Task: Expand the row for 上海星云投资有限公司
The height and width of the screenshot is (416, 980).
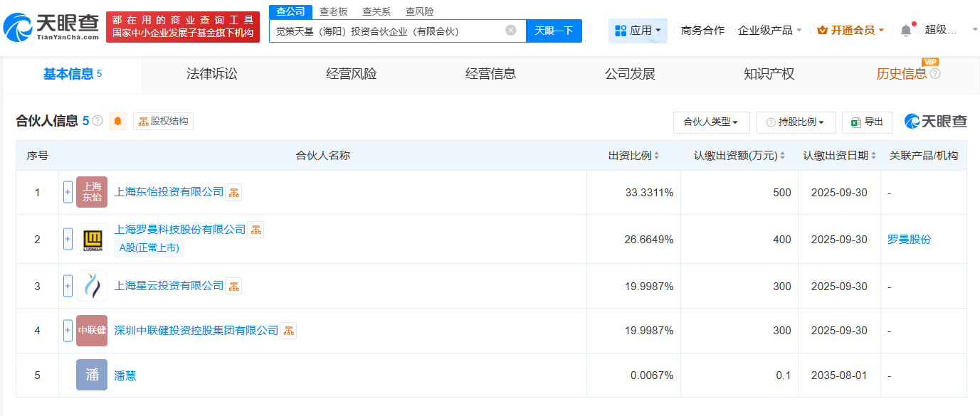Action: [68, 286]
